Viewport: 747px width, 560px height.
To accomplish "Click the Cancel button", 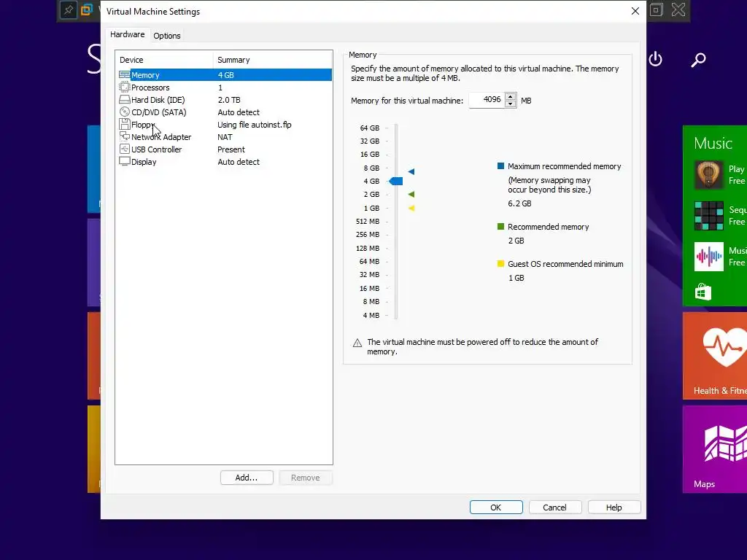I will click(555, 507).
